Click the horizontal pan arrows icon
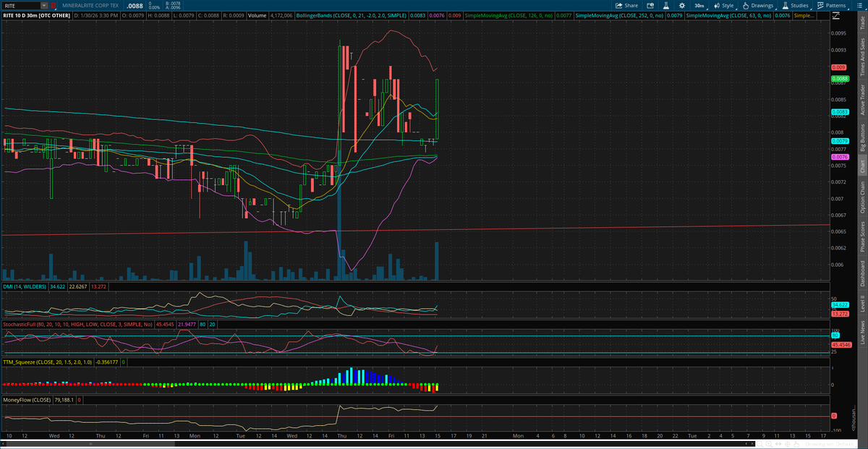Image resolution: width=868 pixels, height=449 pixels. (x=778, y=444)
